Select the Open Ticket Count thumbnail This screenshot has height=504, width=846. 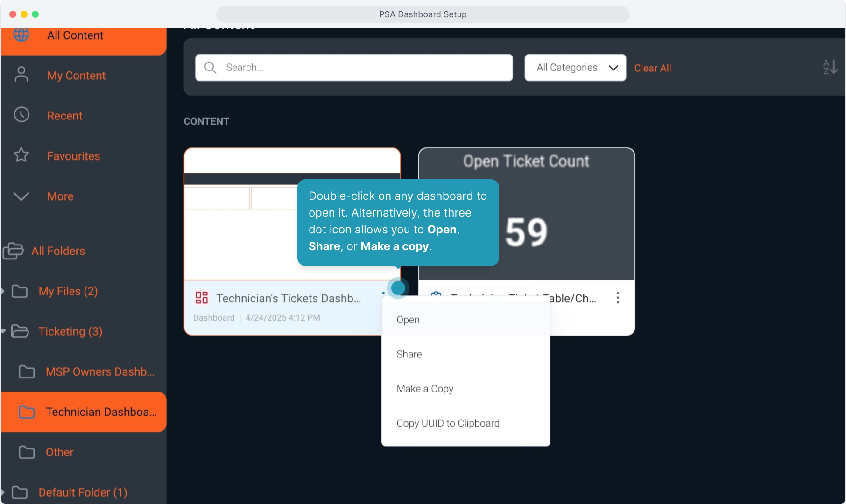527,214
